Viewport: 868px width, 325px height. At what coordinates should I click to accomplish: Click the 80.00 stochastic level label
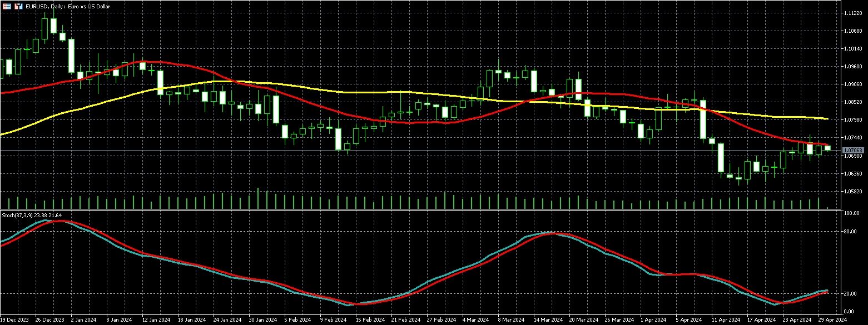tap(849, 232)
